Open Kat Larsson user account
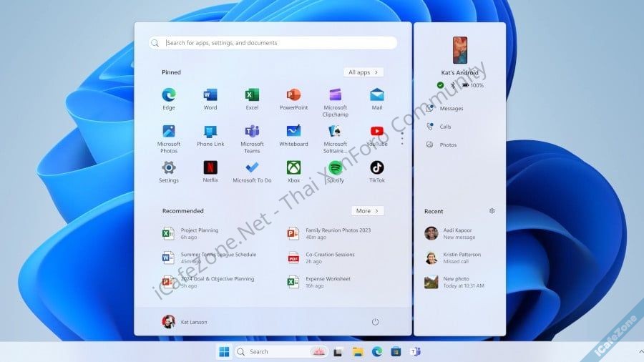Image resolution: width=644 pixels, height=362 pixels. (x=185, y=322)
